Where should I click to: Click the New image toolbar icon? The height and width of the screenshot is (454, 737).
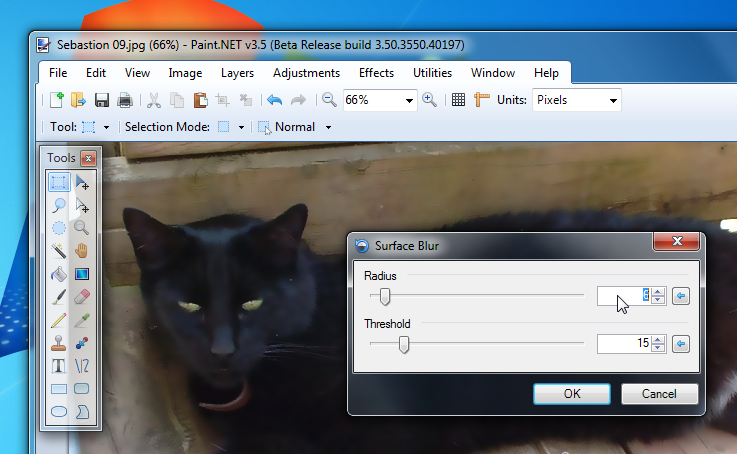point(56,100)
